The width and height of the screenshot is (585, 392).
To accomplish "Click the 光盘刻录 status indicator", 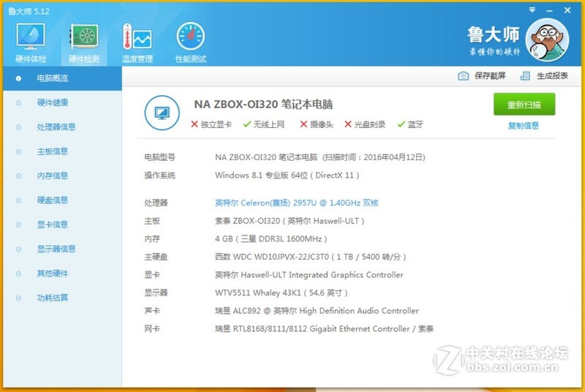I will pyautogui.click(x=365, y=124).
